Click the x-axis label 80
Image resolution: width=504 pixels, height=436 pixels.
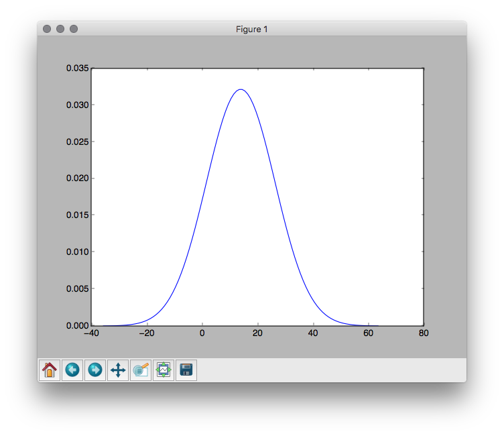[x=424, y=333]
